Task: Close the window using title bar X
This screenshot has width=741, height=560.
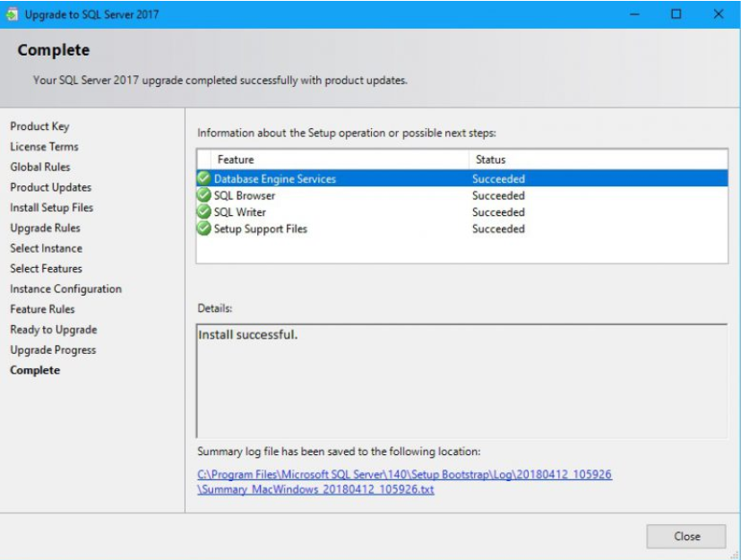Action: [x=719, y=14]
